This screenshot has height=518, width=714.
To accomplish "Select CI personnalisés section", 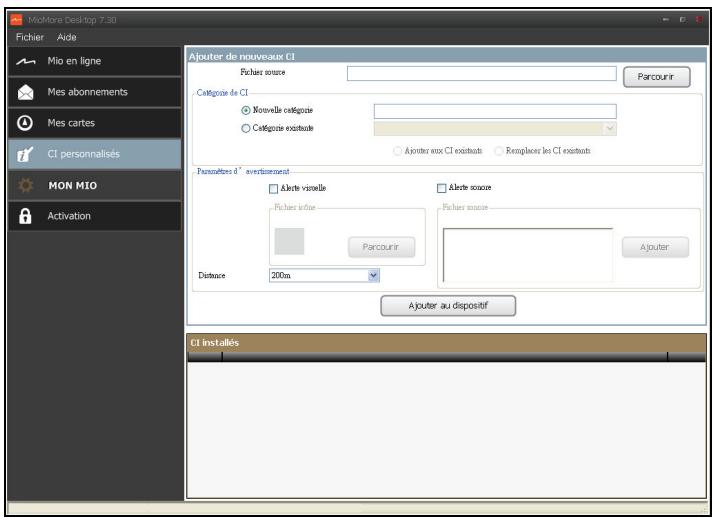I will (95, 154).
